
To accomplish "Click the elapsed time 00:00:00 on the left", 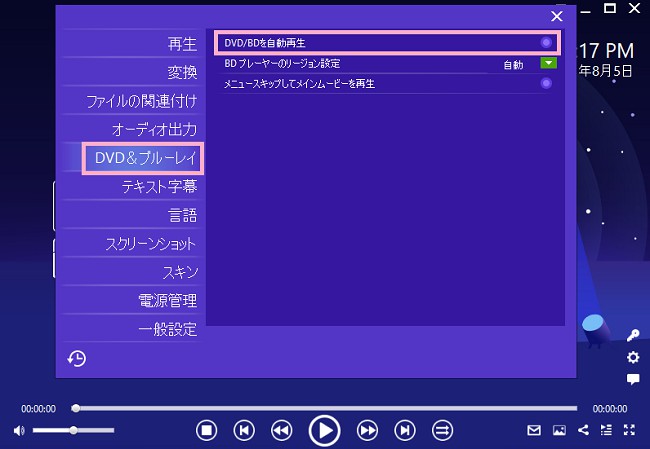I will (x=39, y=409).
